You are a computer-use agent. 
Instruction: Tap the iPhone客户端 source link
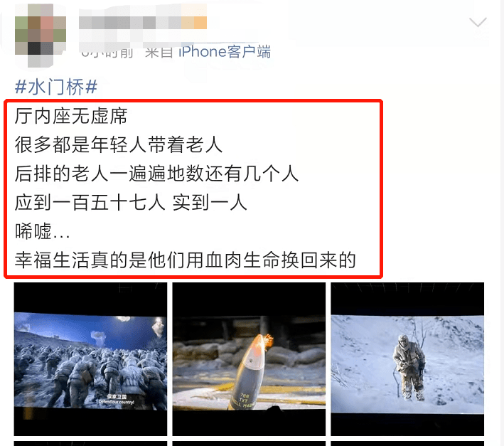[x=225, y=51]
